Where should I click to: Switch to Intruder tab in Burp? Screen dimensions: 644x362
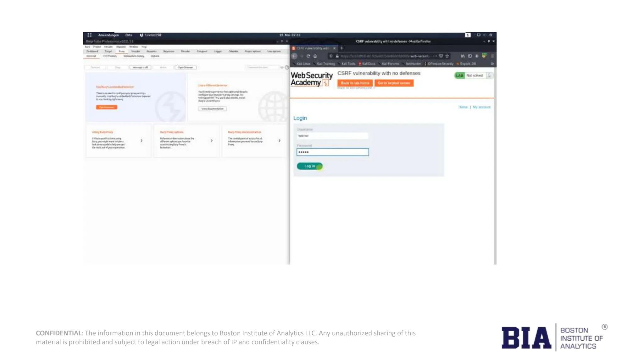(x=136, y=51)
